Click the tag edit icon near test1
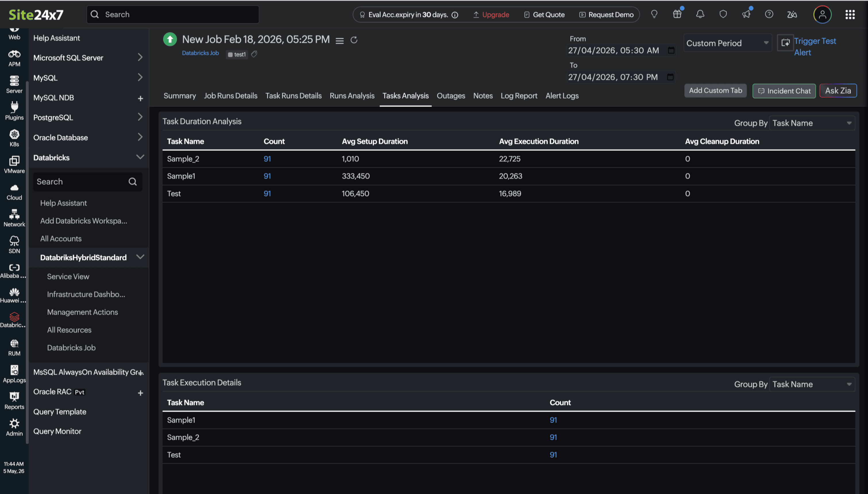 (x=254, y=54)
